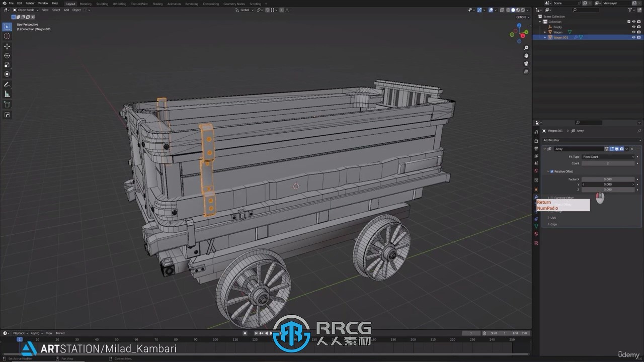Uncheck Relative Offset checkbox
644x362 pixels.
[552, 171]
